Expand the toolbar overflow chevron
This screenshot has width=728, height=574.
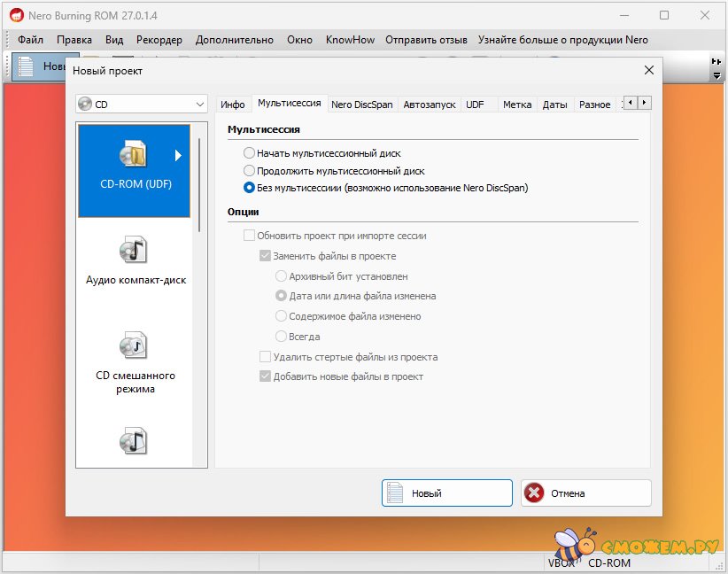(716, 67)
